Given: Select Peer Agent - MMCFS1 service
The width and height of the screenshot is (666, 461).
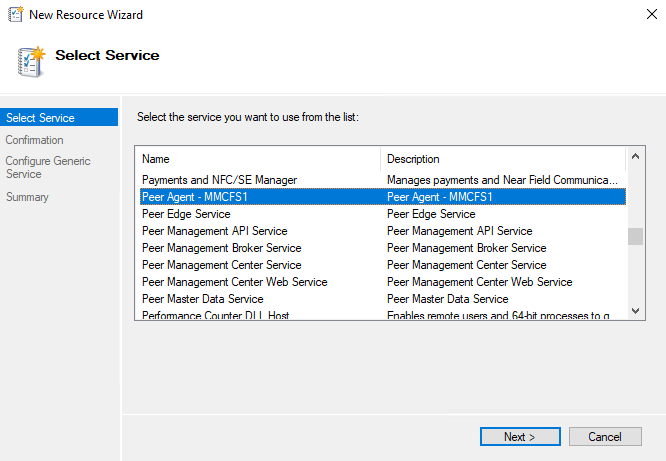Looking at the screenshot, I should tap(194, 197).
